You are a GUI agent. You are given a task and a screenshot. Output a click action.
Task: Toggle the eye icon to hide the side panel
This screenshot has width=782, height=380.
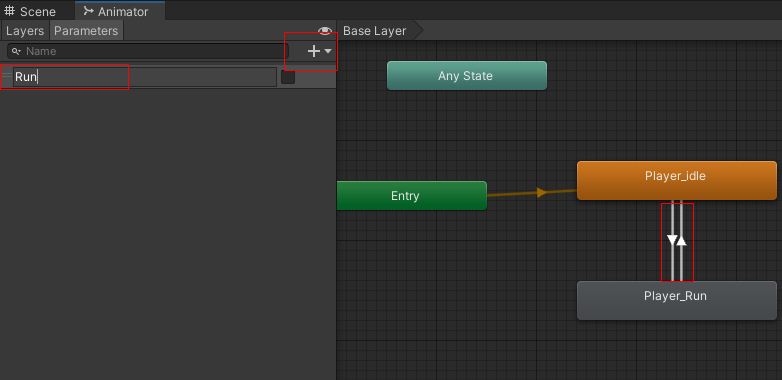(x=325, y=31)
